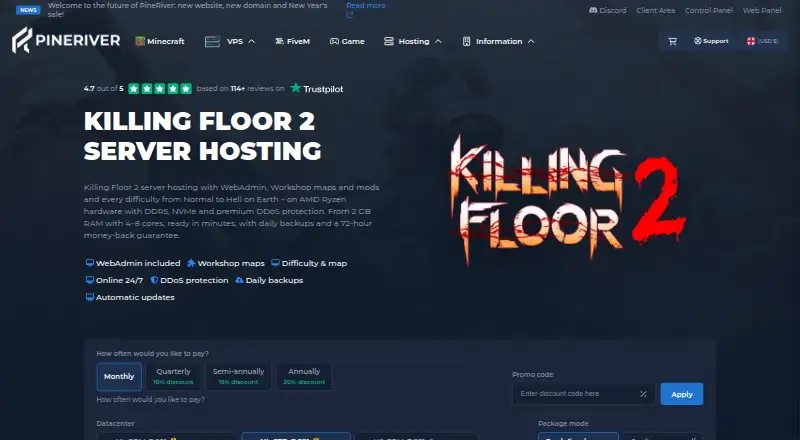800x440 pixels.
Task: Select Quarterly billing with 10% discount
Action: click(173, 376)
